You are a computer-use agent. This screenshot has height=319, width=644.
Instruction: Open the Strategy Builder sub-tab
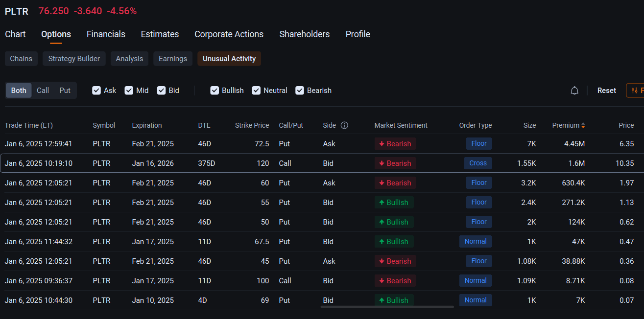click(x=74, y=59)
